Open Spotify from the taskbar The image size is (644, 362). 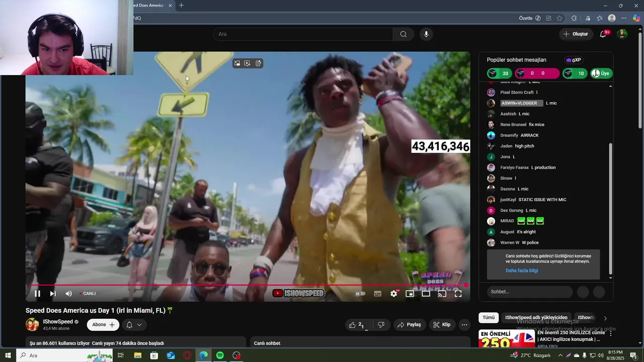coord(220,355)
